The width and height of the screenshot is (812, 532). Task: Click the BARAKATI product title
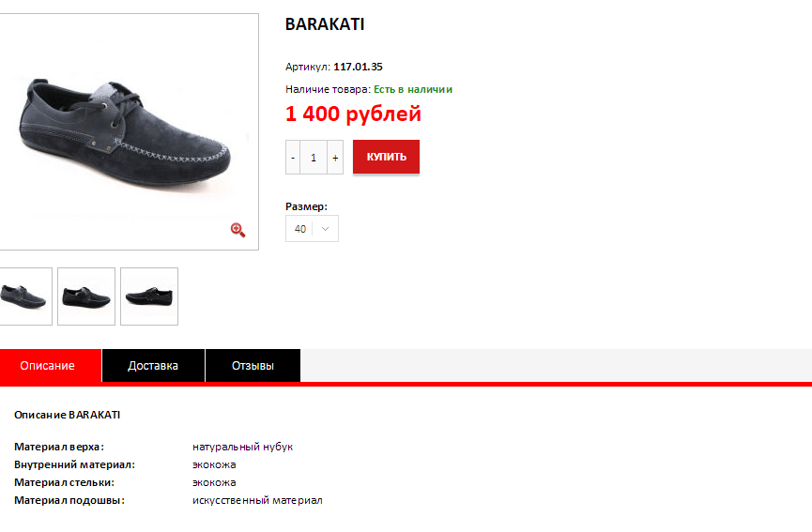tap(325, 24)
